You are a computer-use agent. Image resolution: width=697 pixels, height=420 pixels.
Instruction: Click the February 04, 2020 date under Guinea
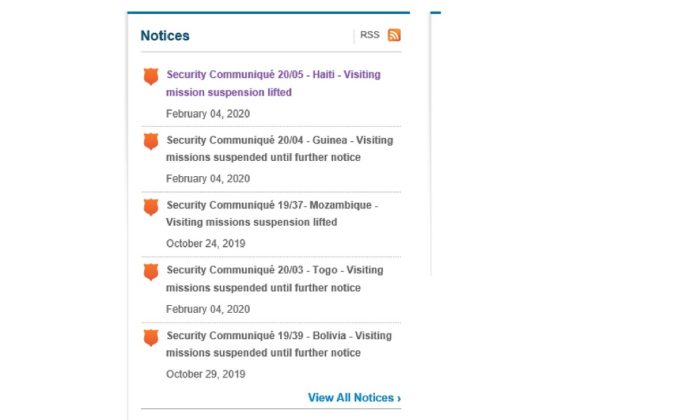coord(208,179)
